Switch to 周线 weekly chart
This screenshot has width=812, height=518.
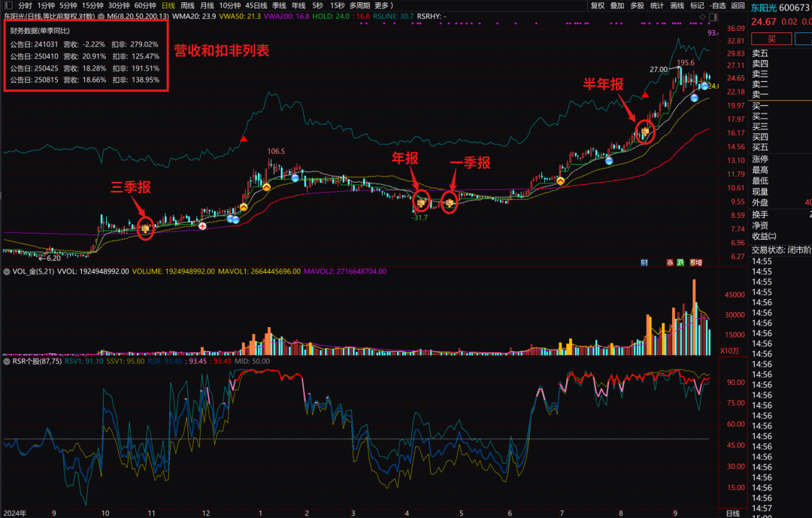pos(187,6)
